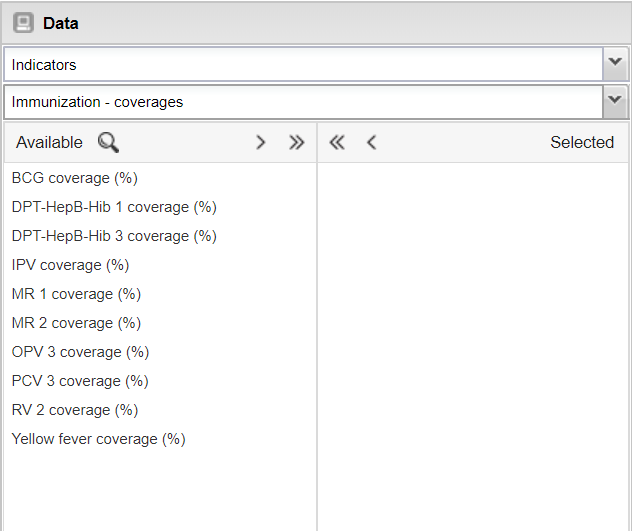Expand the Immunization - coverages dropdown arrow
The image size is (632, 531).
pyautogui.click(x=615, y=101)
